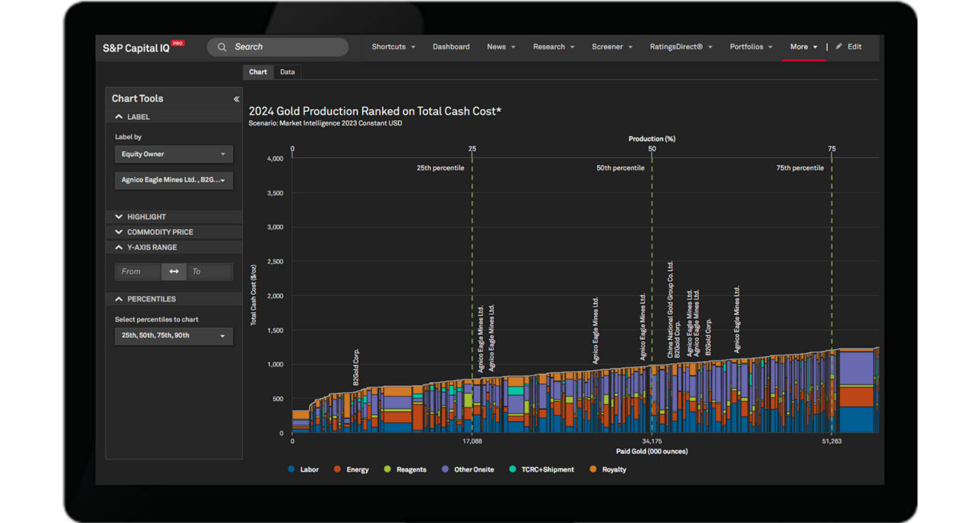Open the News menu

[x=501, y=47]
